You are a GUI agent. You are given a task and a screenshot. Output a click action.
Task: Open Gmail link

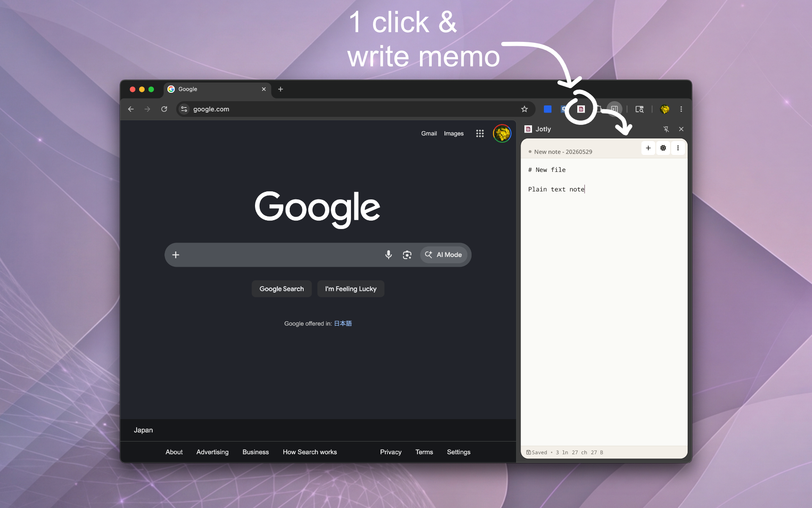point(429,133)
